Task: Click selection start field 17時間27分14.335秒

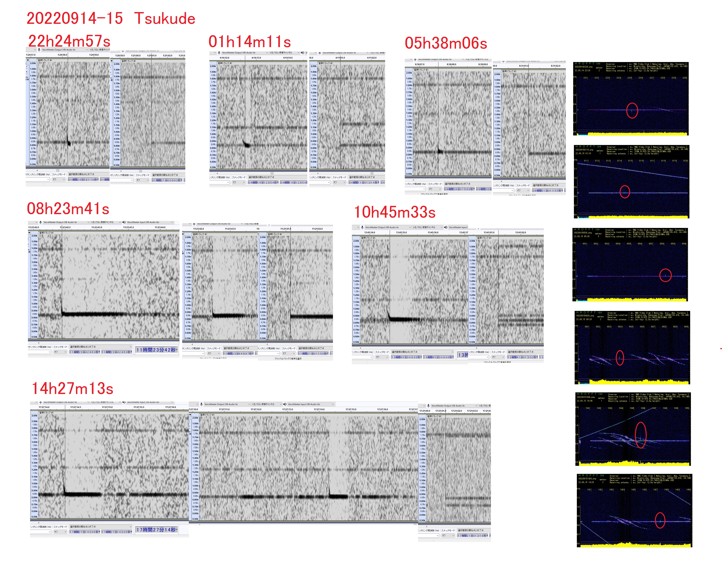Action: 84,532
